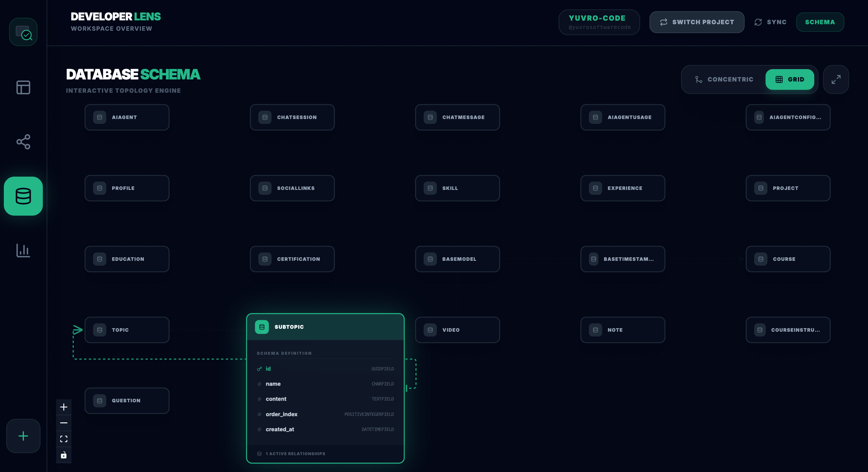868x472 pixels.
Task: Fit view using canvas control
Action: [64, 439]
